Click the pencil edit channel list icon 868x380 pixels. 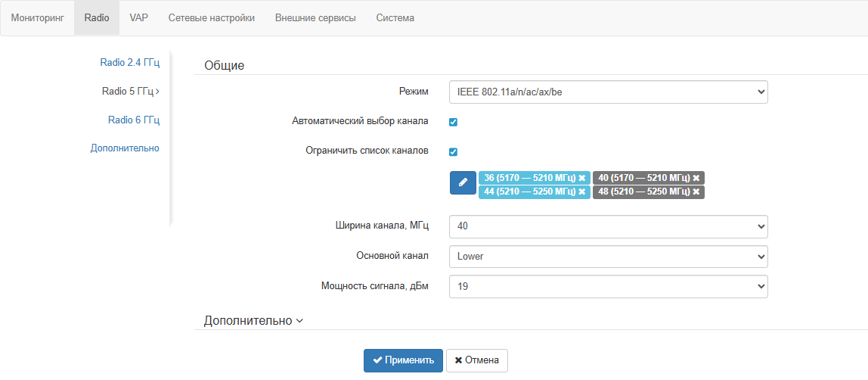pyautogui.click(x=463, y=183)
